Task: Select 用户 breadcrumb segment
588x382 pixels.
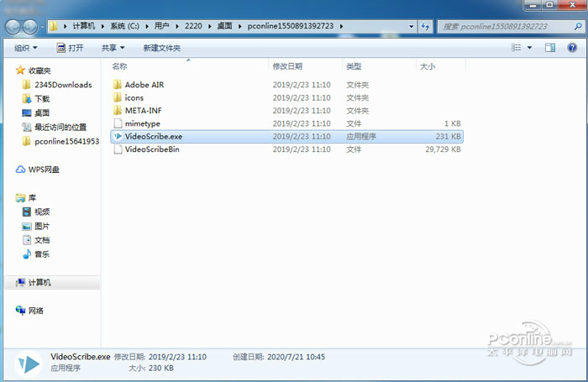Action: (161, 26)
